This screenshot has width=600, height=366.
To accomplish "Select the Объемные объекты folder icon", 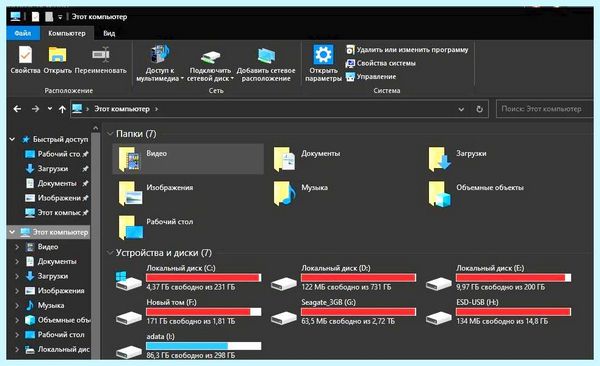I will [x=439, y=193].
